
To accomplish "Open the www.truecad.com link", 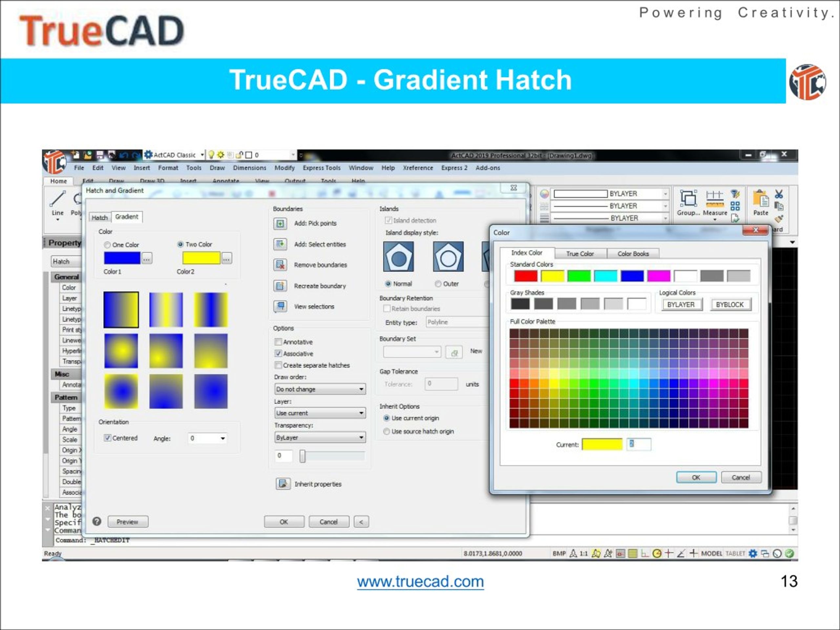I will (420, 581).
